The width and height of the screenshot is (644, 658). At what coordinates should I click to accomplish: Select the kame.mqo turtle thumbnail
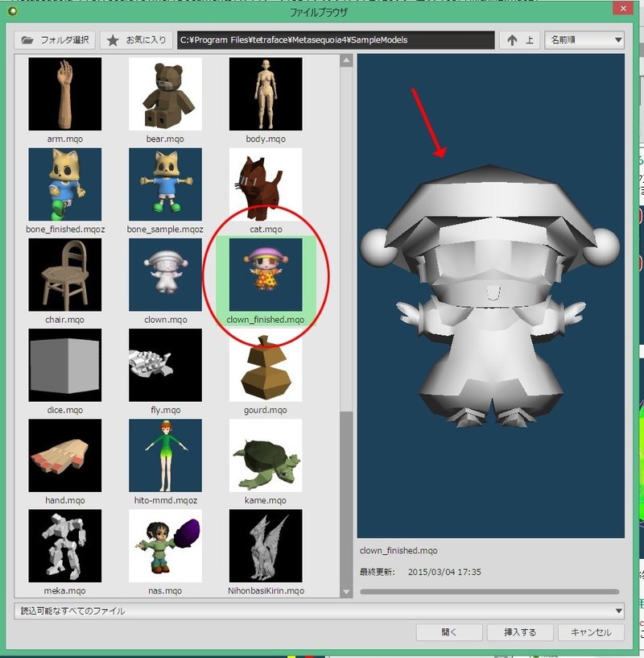coord(266,455)
